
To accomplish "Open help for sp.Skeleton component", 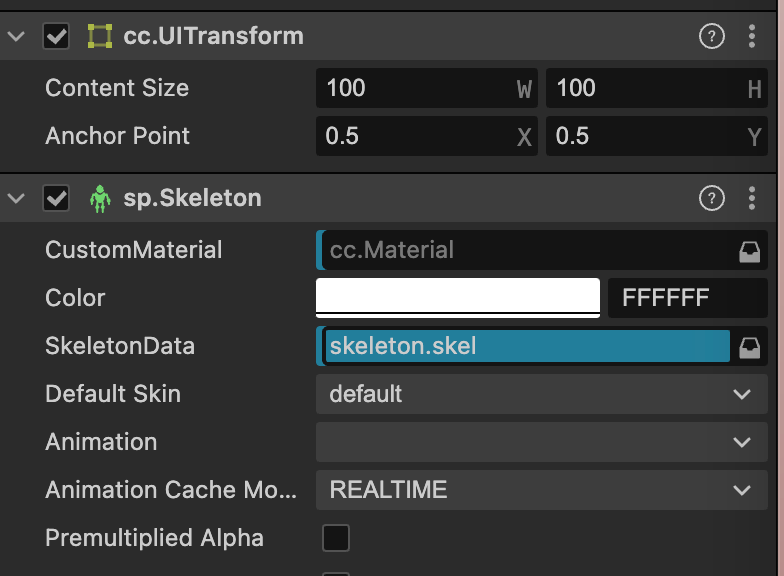I will [711, 199].
